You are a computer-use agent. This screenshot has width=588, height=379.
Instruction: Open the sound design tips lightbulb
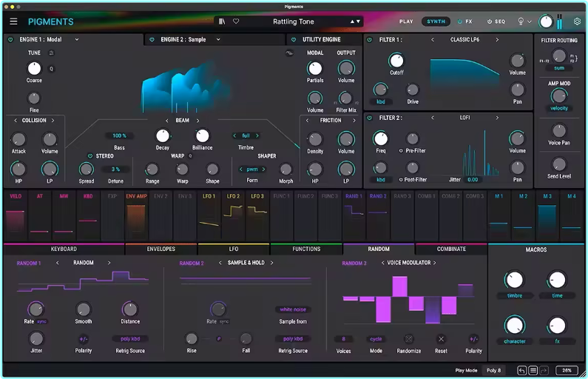(521, 21)
